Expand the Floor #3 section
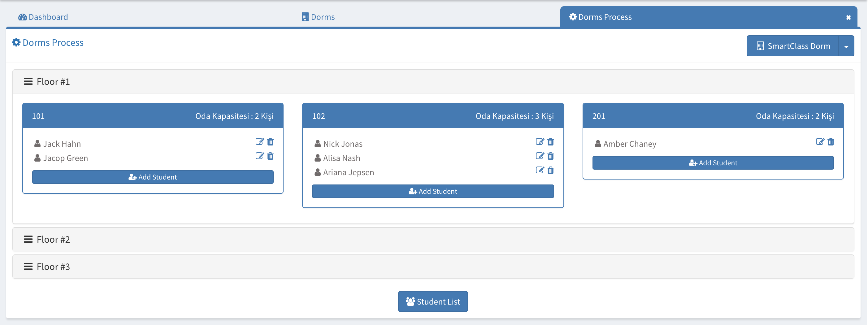This screenshot has width=868, height=325. [x=53, y=267]
